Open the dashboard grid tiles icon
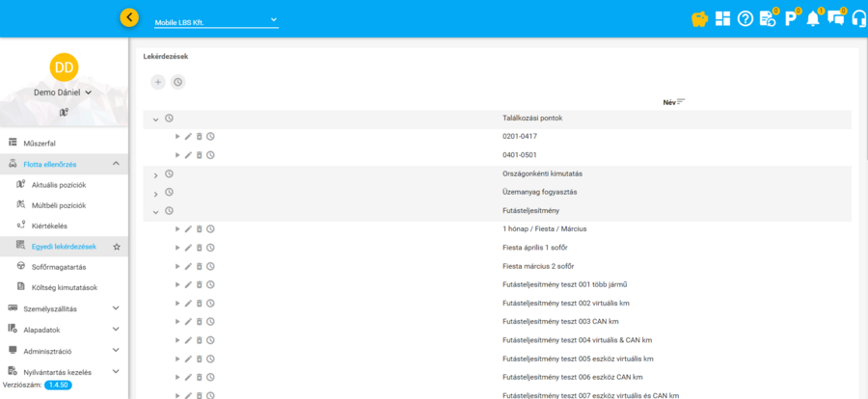The height and width of the screenshot is (399, 868). (722, 18)
